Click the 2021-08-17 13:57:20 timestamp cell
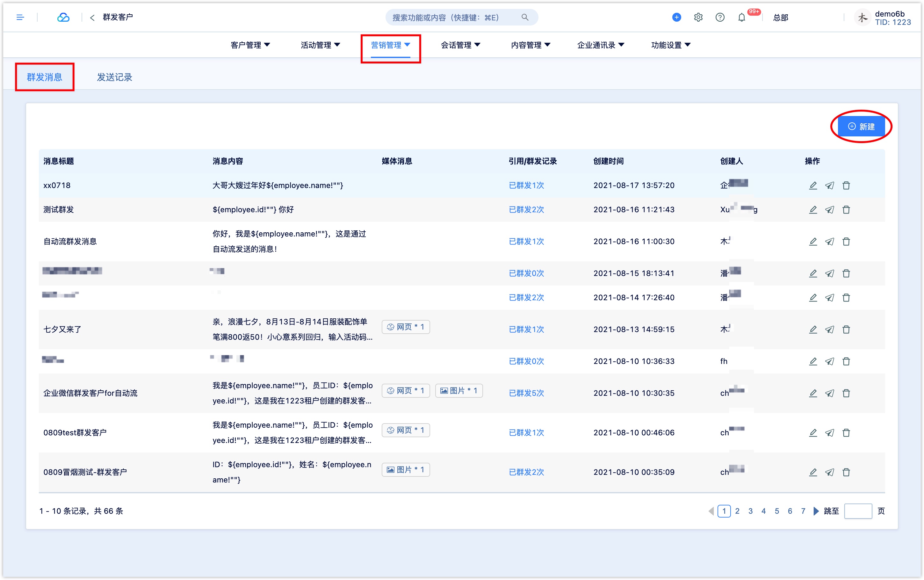Image resolution: width=924 pixels, height=580 pixels. (634, 185)
